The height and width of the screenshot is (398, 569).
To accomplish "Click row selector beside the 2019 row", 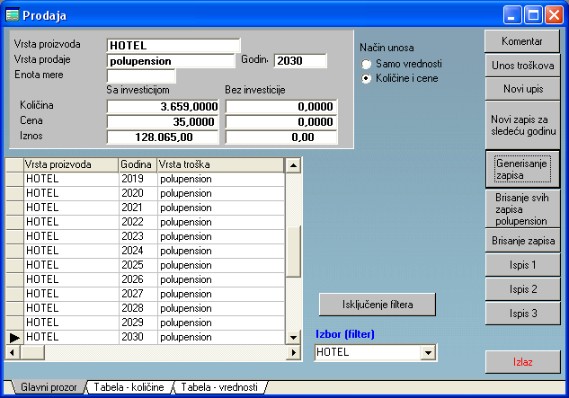I will coord(15,179).
